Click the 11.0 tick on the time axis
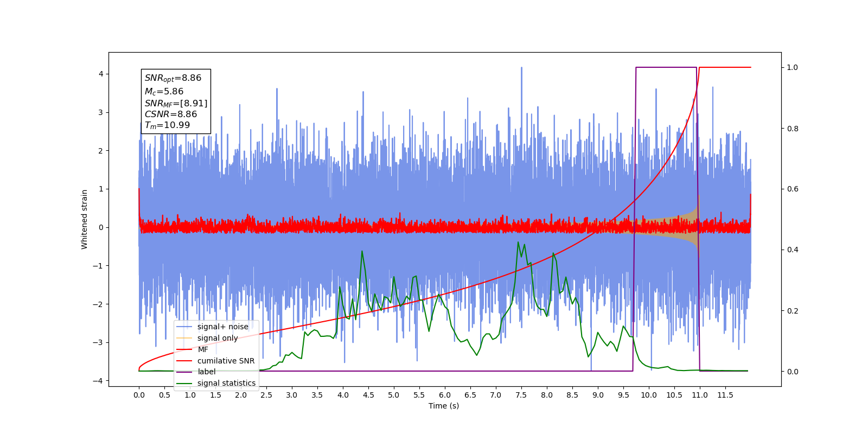Screen dimensions: 868x434 [x=700, y=395]
